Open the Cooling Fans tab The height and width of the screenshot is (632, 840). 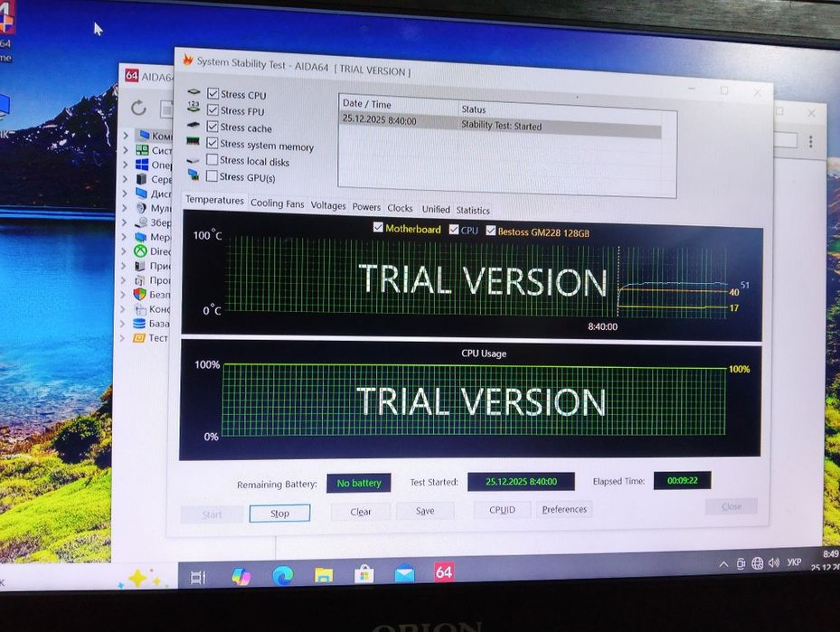(277, 203)
